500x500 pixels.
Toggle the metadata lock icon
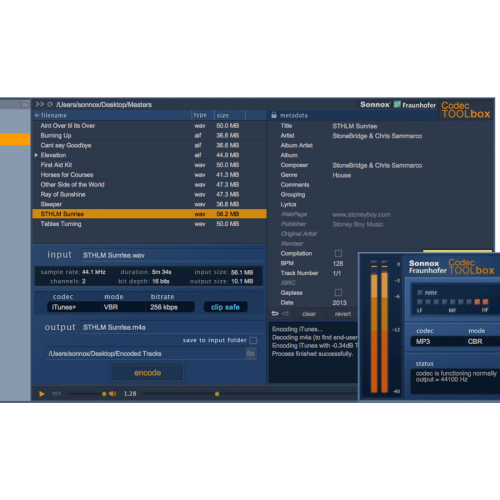click(x=274, y=115)
